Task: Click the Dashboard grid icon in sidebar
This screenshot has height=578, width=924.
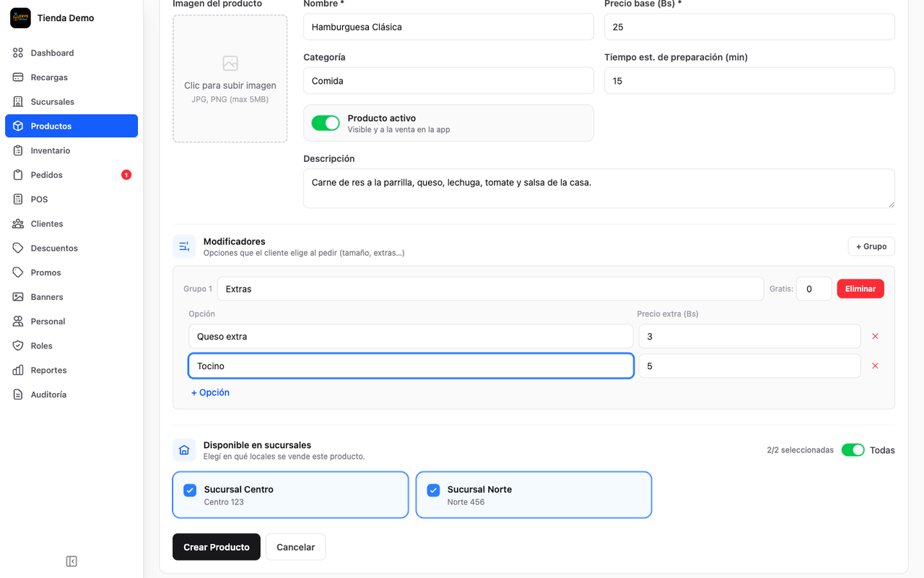Action: 18,53
